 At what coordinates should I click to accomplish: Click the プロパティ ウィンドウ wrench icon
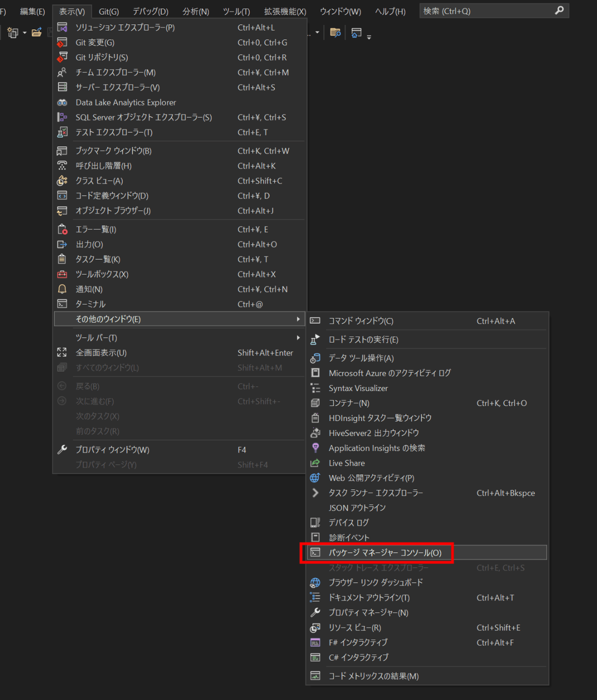click(62, 449)
